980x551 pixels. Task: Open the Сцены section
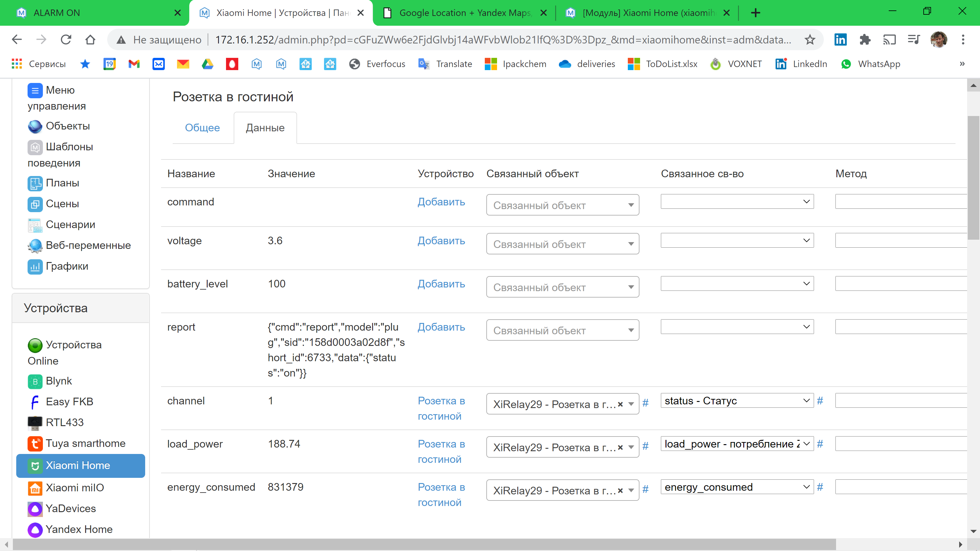[63, 204]
